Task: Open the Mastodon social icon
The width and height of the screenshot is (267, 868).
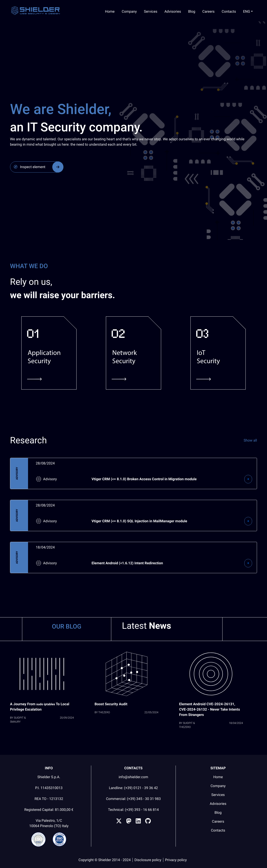Action: (128, 821)
